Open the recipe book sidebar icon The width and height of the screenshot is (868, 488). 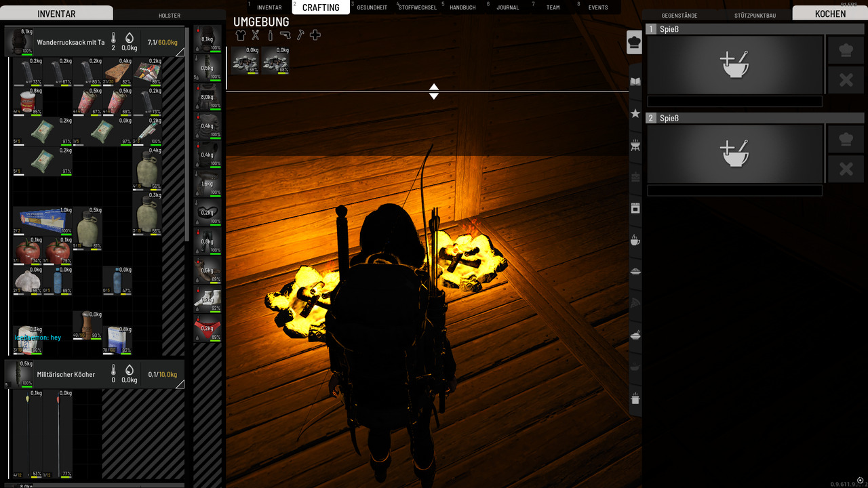[635, 82]
